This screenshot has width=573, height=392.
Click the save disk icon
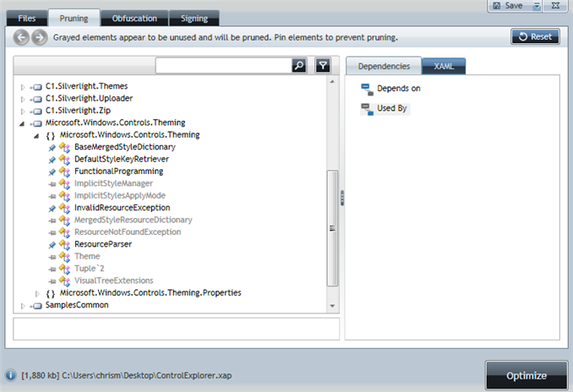pyautogui.click(x=497, y=5)
